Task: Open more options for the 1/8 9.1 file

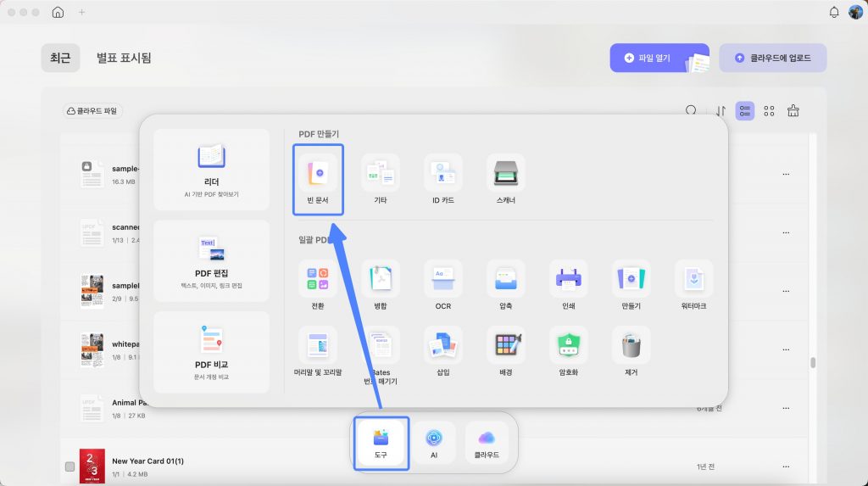Action: tap(786, 349)
